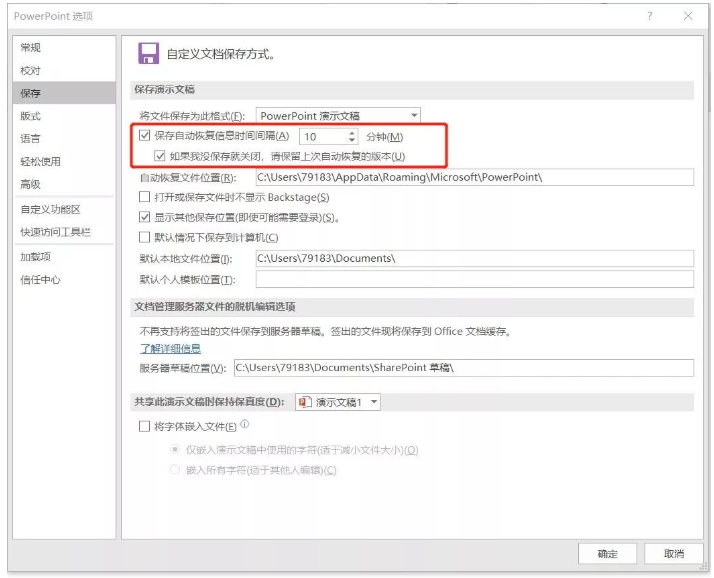This screenshot has width=714, height=578.
Task: Select the 保存 options category
Action: pyautogui.click(x=64, y=93)
